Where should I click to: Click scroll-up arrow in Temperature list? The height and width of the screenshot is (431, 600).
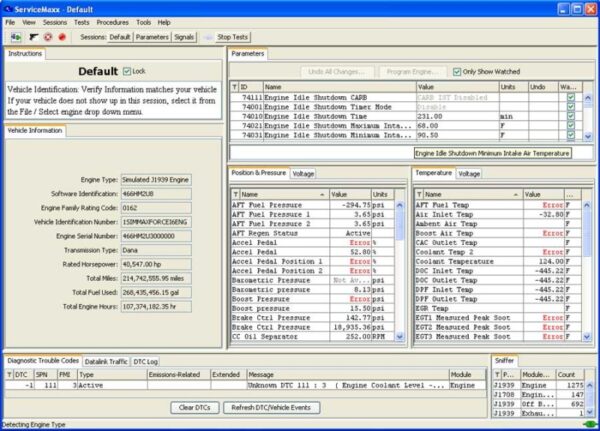coord(587,205)
